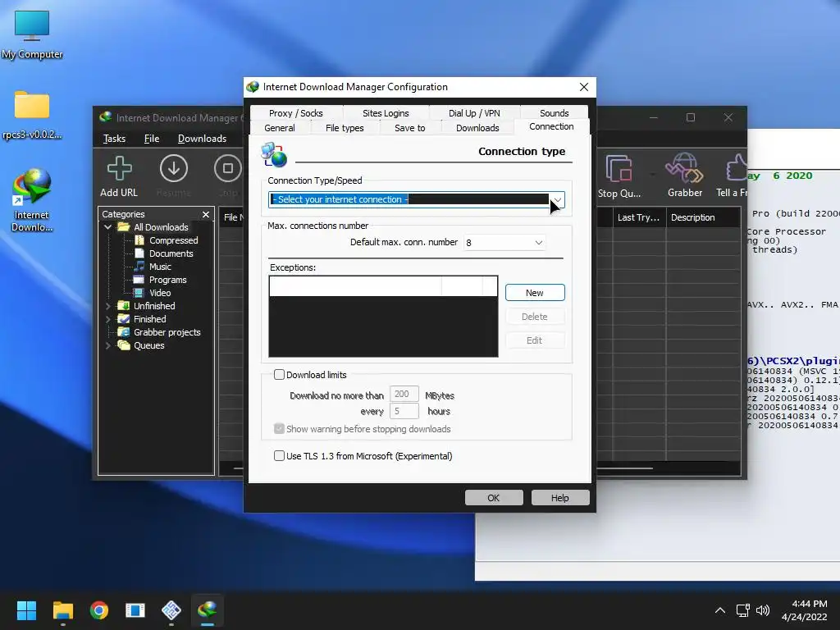Collapse the All Downloads tree node

click(107, 227)
